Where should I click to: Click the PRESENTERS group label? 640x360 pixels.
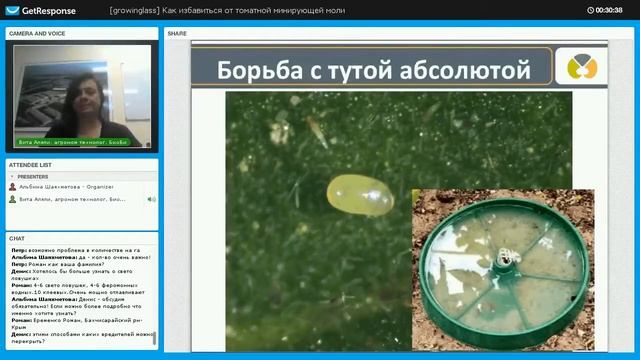pyautogui.click(x=33, y=177)
